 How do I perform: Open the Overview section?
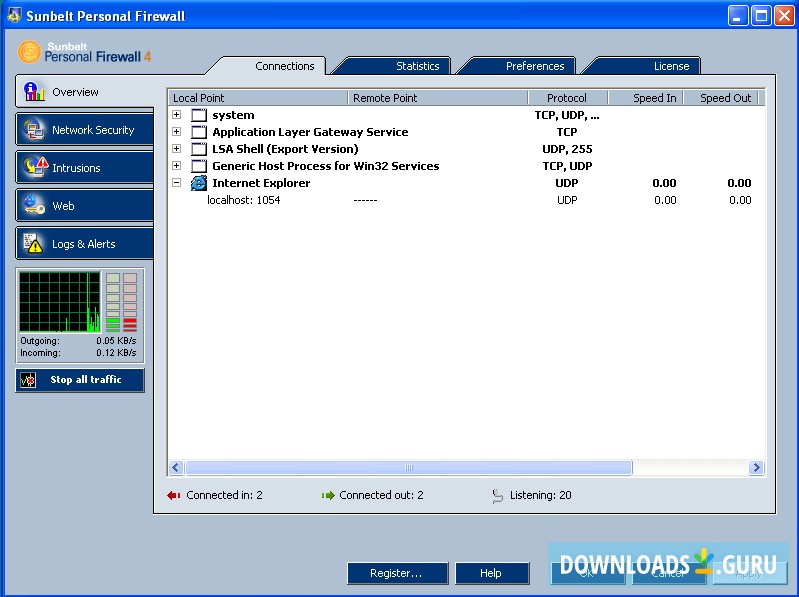click(85, 92)
